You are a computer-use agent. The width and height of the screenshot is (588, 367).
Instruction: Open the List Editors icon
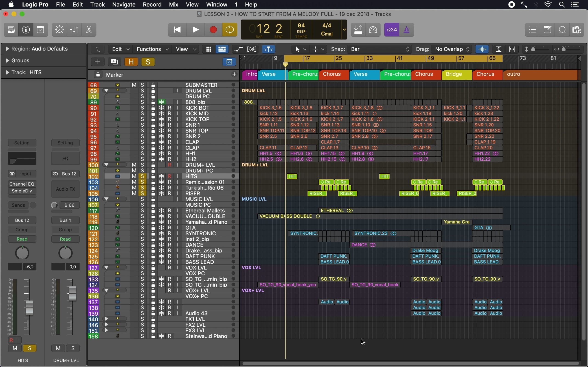[x=533, y=30]
